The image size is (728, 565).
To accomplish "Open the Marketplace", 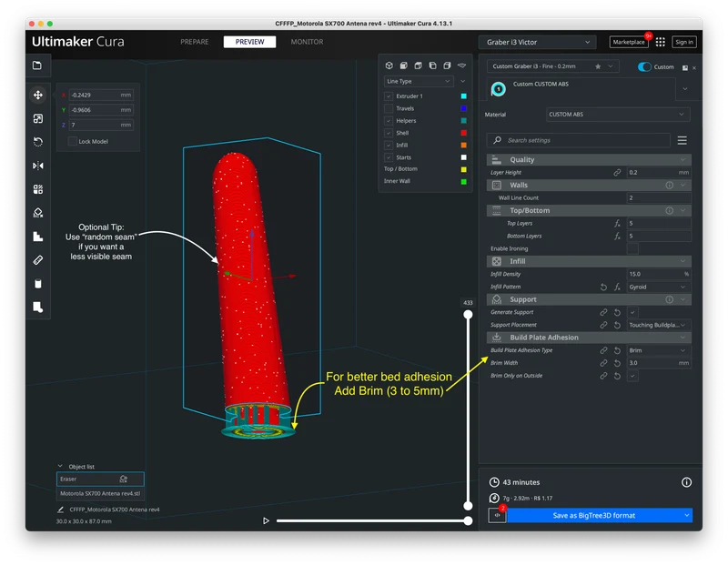I will coord(629,42).
